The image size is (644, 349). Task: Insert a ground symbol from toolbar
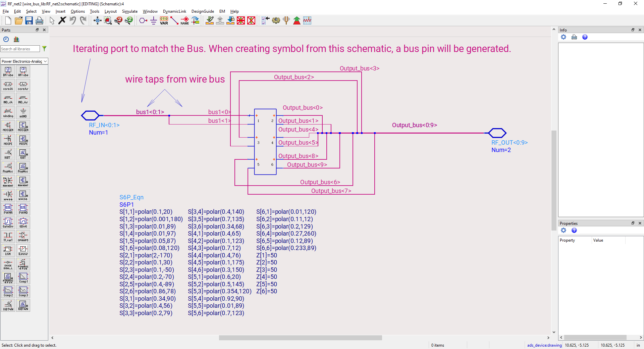154,20
